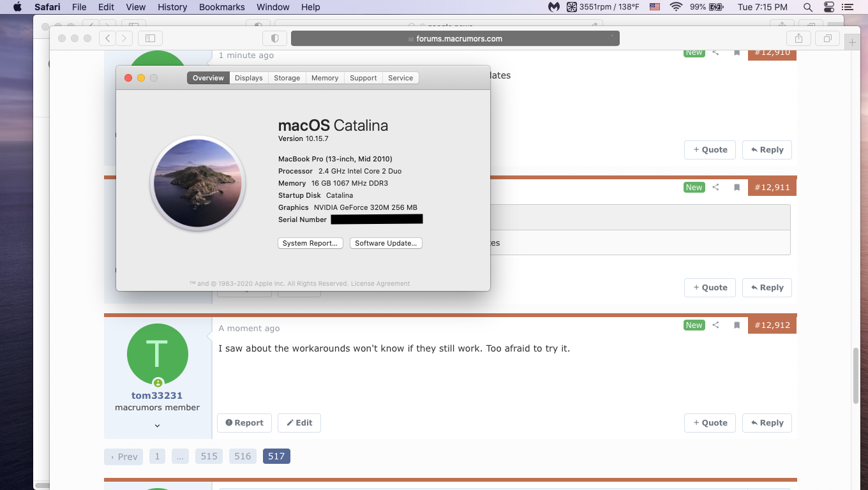Open post number #12,911 link
The width and height of the screenshot is (868, 490).
(x=772, y=188)
